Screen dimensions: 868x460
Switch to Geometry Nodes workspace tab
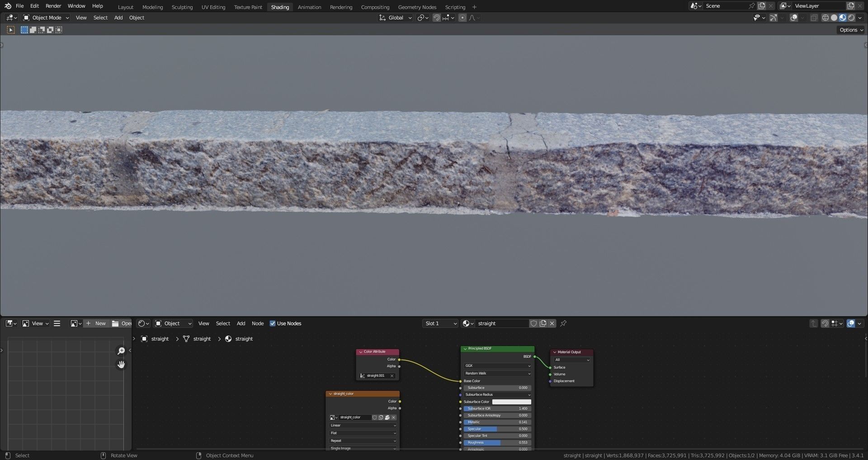click(417, 7)
